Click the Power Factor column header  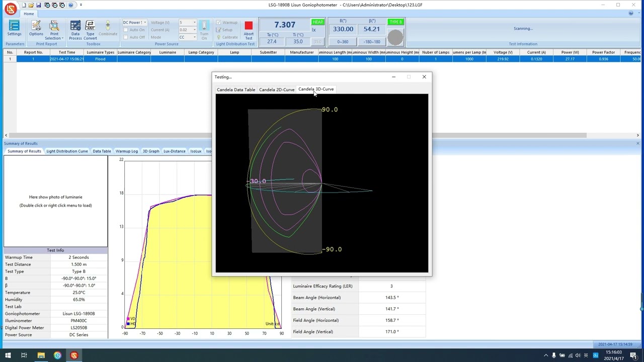603,52
